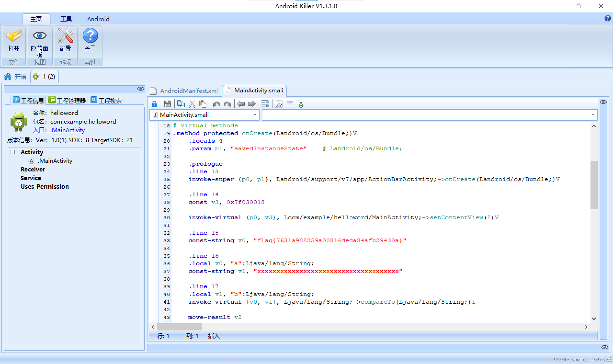Image resolution: width=613 pixels, height=364 pixels.
Task: Click the .prologue directive on line 23
Action: pyautogui.click(x=205, y=164)
